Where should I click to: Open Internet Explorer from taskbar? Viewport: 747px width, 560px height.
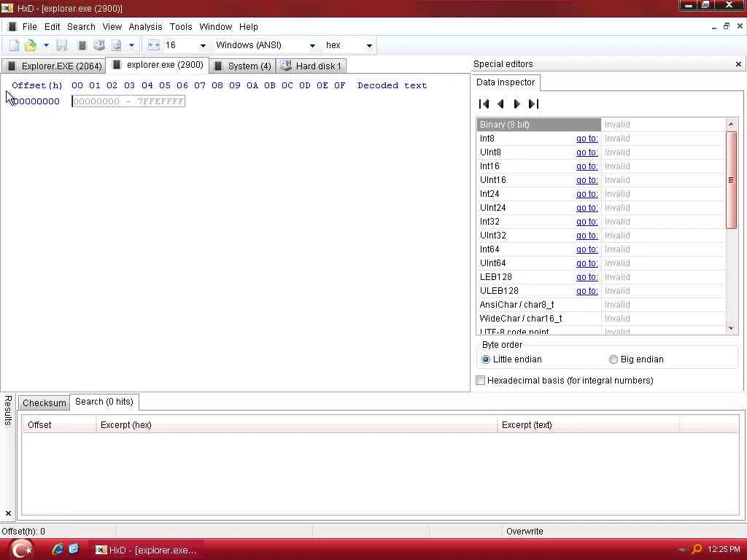tap(58, 549)
